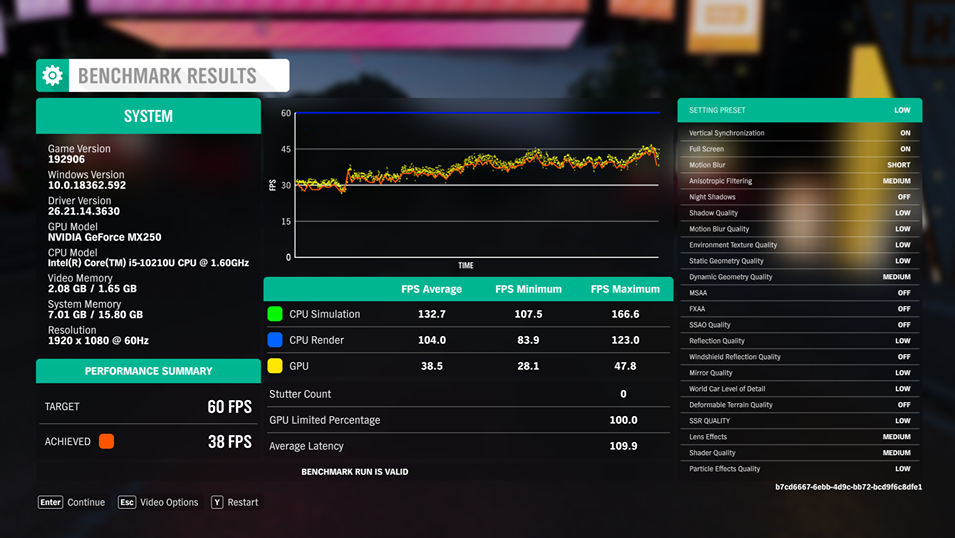This screenshot has height=538, width=955.
Task: Click the yellow GPU legend square
Action: pyautogui.click(x=275, y=366)
